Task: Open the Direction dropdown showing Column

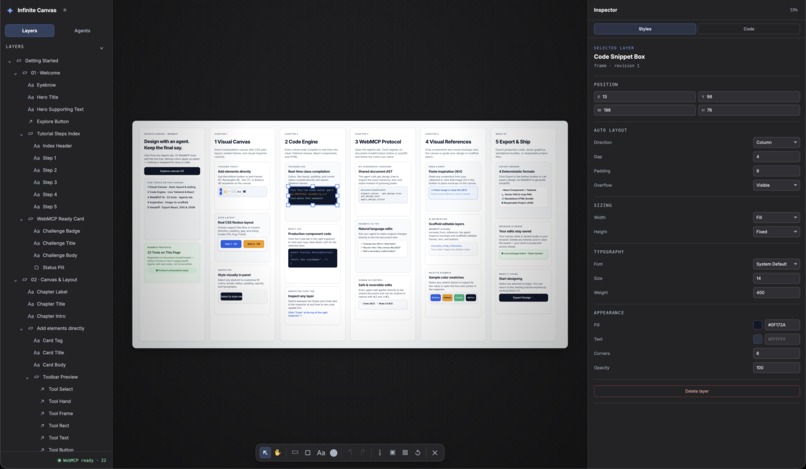Action: coord(776,142)
